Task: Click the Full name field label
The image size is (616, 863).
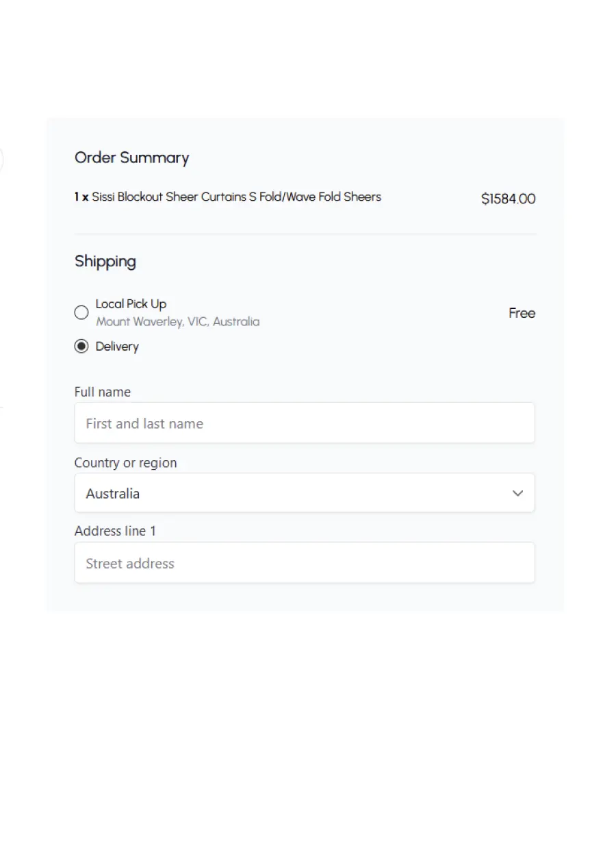Action: (103, 392)
